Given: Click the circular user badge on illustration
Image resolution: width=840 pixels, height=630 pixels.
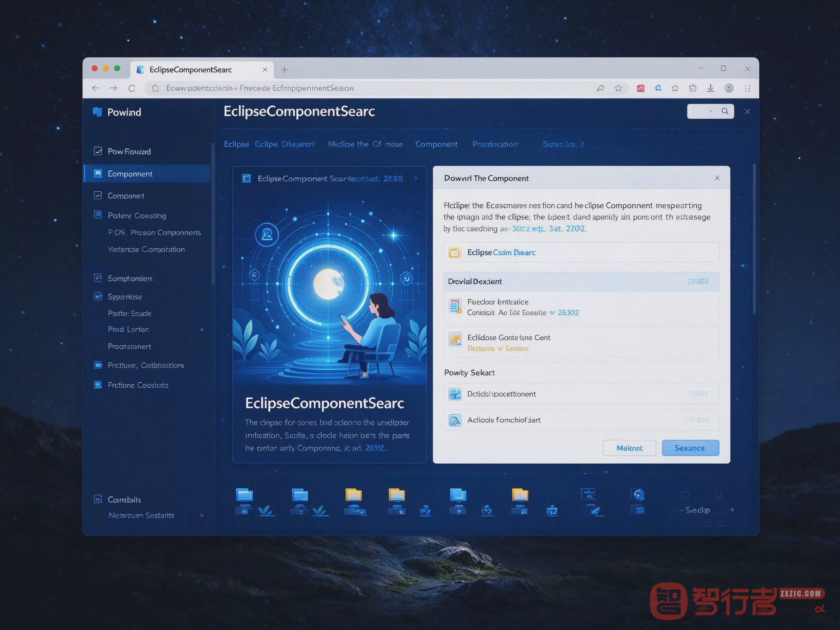Looking at the screenshot, I should [x=267, y=235].
